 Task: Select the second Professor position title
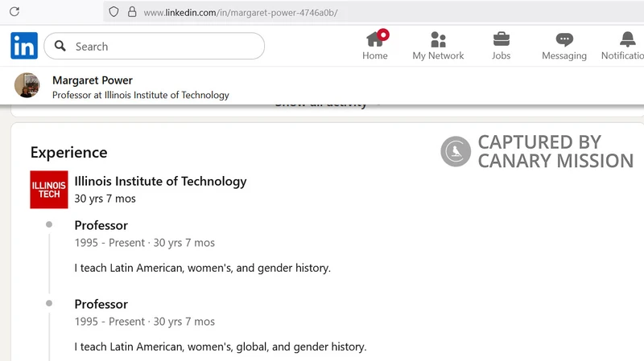coord(101,304)
